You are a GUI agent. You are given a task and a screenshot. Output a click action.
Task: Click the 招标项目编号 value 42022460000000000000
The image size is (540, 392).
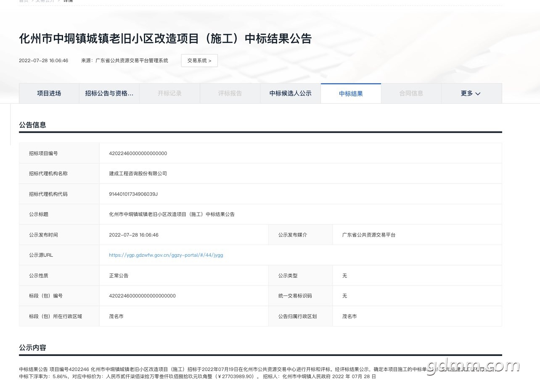coord(138,153)
